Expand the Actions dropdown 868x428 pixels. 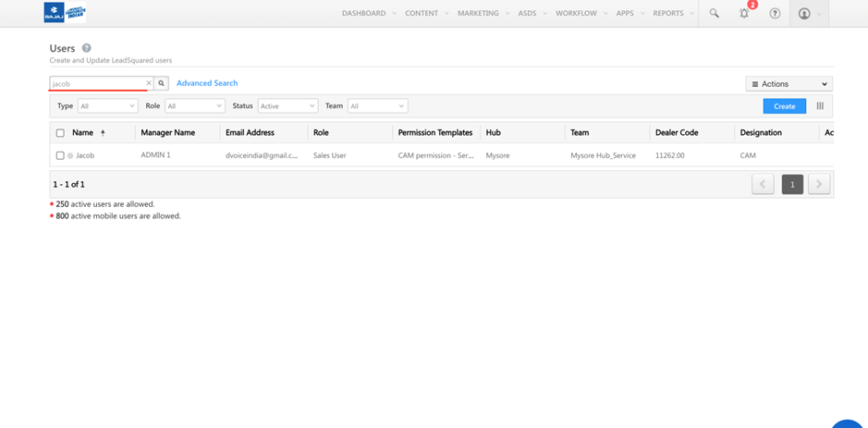point(789,84)
